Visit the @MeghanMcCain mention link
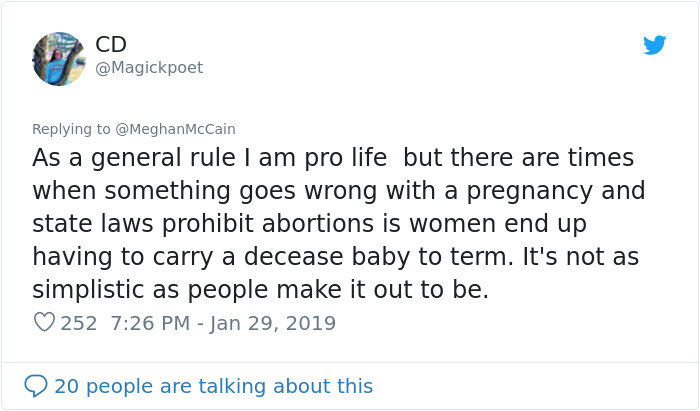 pyautogui.click(x=176, y=129)
